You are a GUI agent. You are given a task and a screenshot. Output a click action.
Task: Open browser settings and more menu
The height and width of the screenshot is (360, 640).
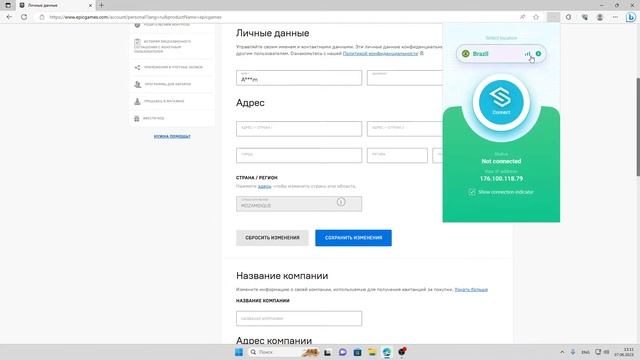pyautogui.click(x=615, y=17)
